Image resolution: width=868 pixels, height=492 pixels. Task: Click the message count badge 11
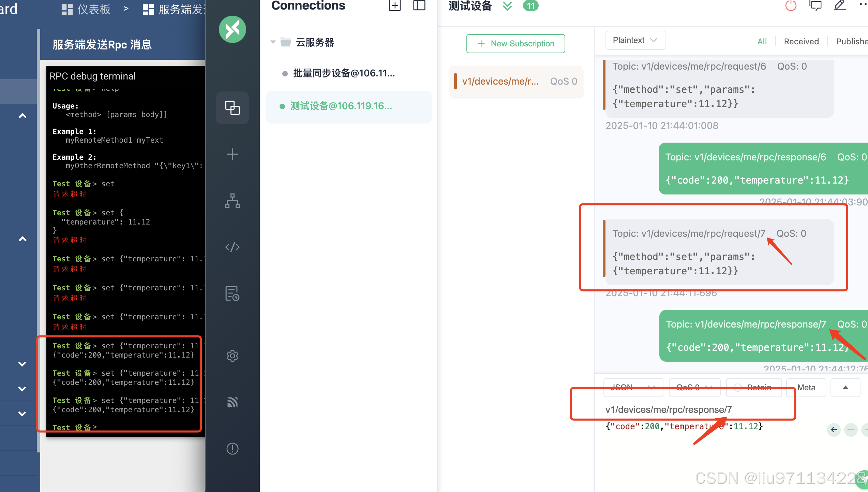[x=531, y=6]
